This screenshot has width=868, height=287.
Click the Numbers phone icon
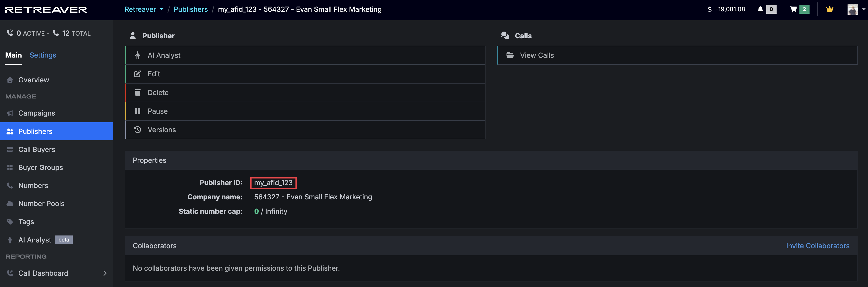pos(10,185)
